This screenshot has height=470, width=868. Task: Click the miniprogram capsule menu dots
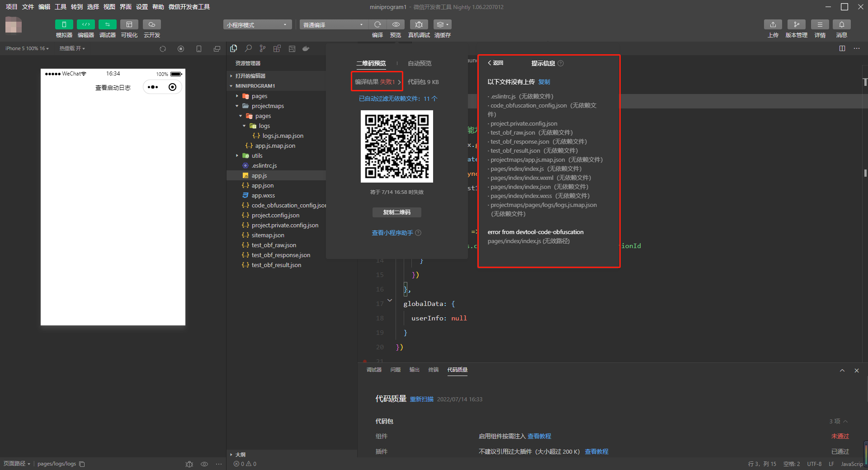pos(153,87)
